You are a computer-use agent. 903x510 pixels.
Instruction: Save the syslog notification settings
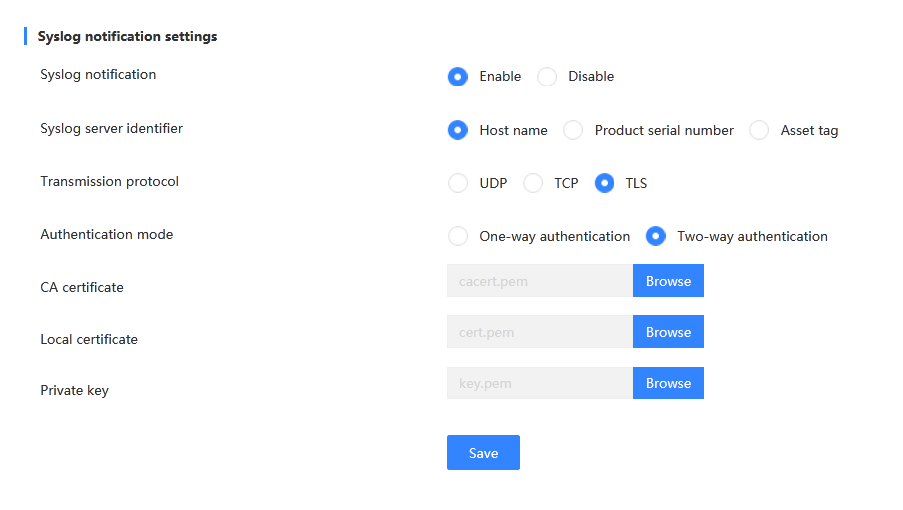483,452
